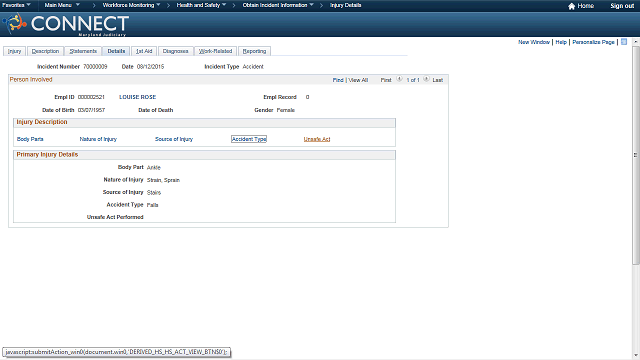Image resolution: width=640 pixels, height=360 pixels.
Task: Open the Nature of Injury link
Action: pos(98,139)
